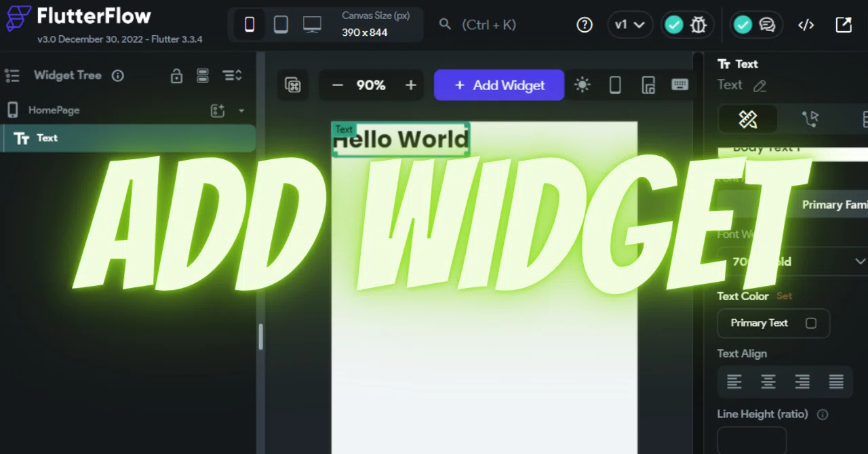This screenshot has width=868, height=454.
Task: Select the Hello World text on canvas
Action: [x=401, y=140]
